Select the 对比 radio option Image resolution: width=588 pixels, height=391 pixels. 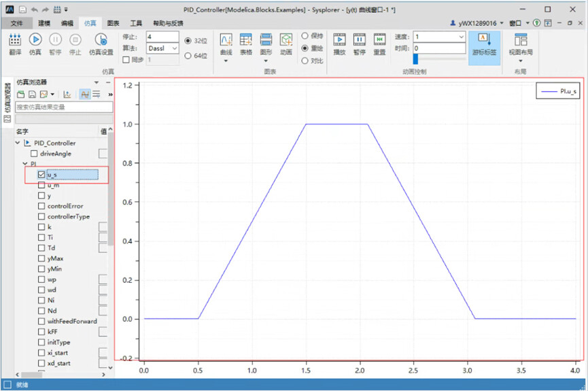tap(305, 61)
